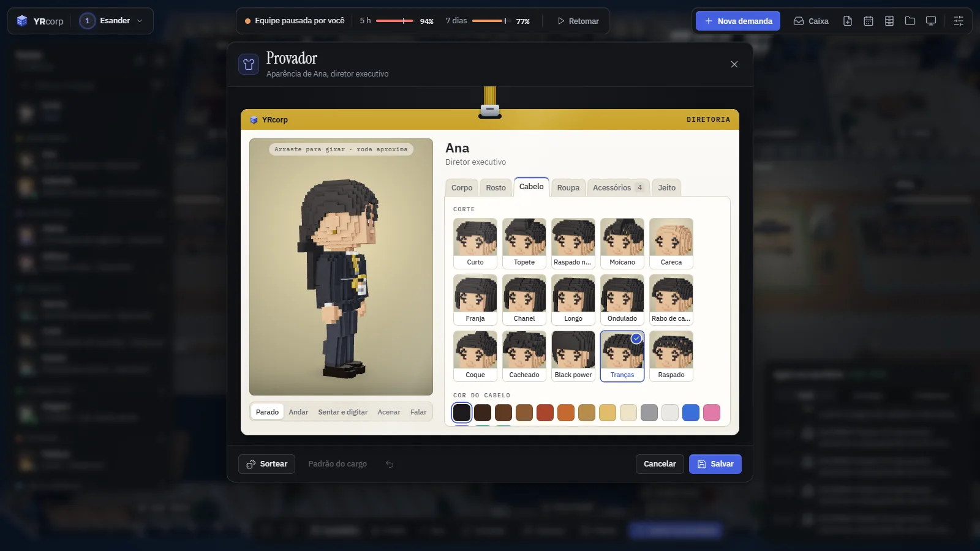This screenshot has height=551, width=980.
Task: Choose the Curto haircut thumbnail
Action: 475,244
